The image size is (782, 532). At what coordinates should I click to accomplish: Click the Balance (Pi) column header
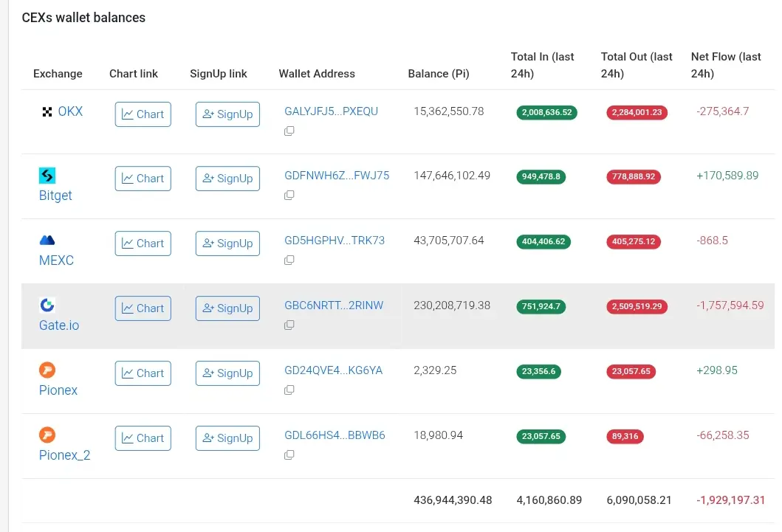(x=439, y=74)
